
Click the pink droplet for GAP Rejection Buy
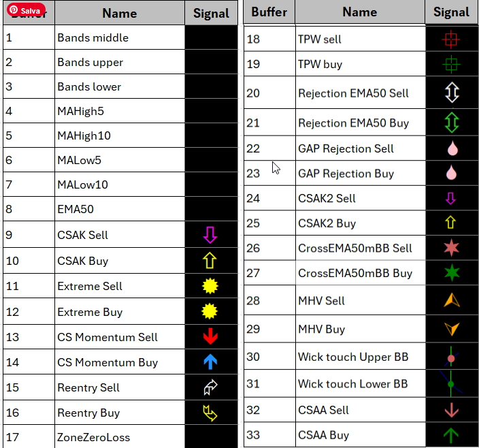[x=451, y=173]
